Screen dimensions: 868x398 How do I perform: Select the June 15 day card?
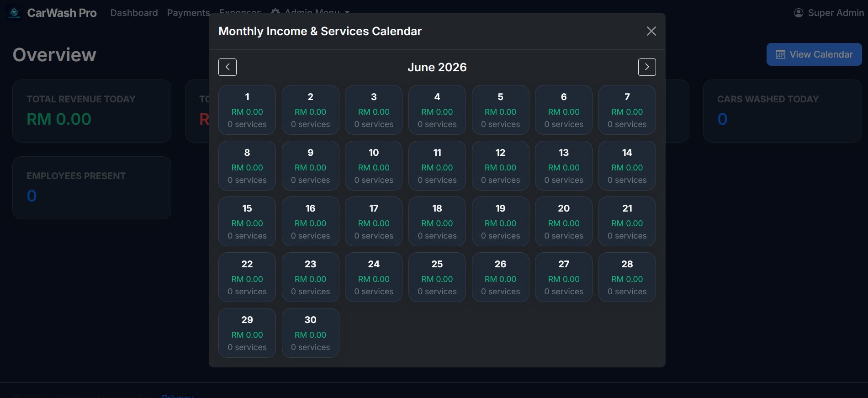click(247, 221)
